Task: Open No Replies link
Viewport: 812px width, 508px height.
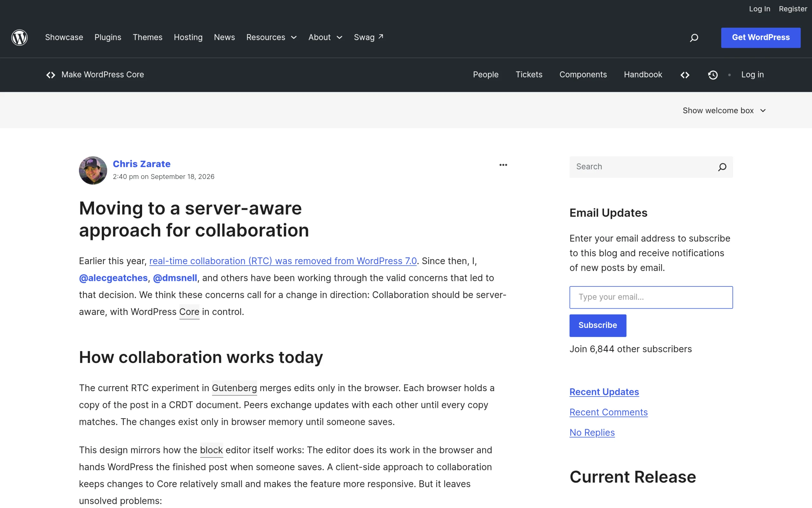Action: (592, 433)
